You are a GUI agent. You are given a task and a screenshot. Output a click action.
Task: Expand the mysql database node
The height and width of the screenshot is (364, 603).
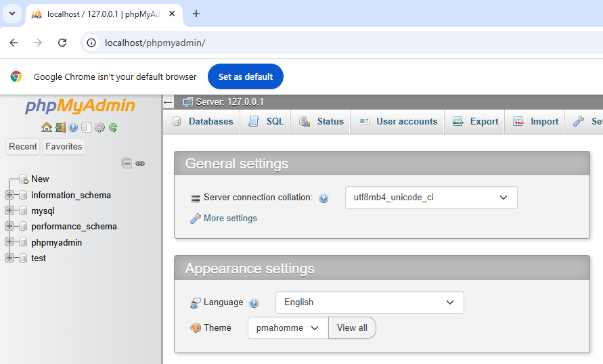pos(9,210)
